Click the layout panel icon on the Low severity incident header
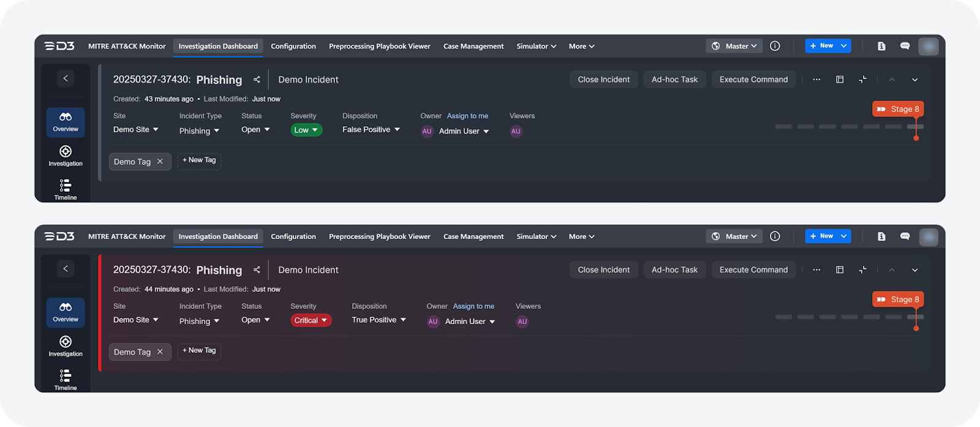 click(x=840, y=80)
